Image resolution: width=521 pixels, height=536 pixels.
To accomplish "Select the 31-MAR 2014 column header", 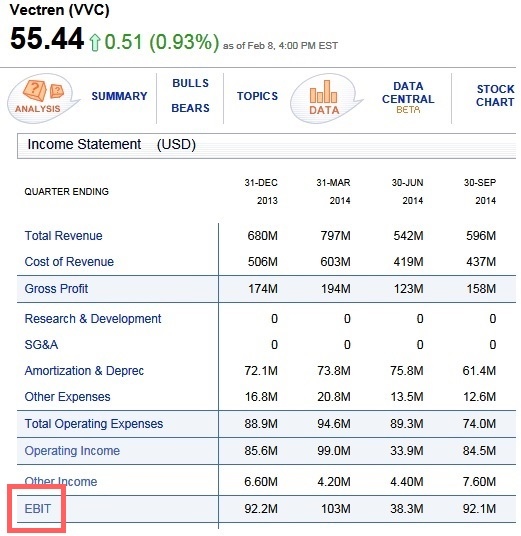I will [333, 191].
